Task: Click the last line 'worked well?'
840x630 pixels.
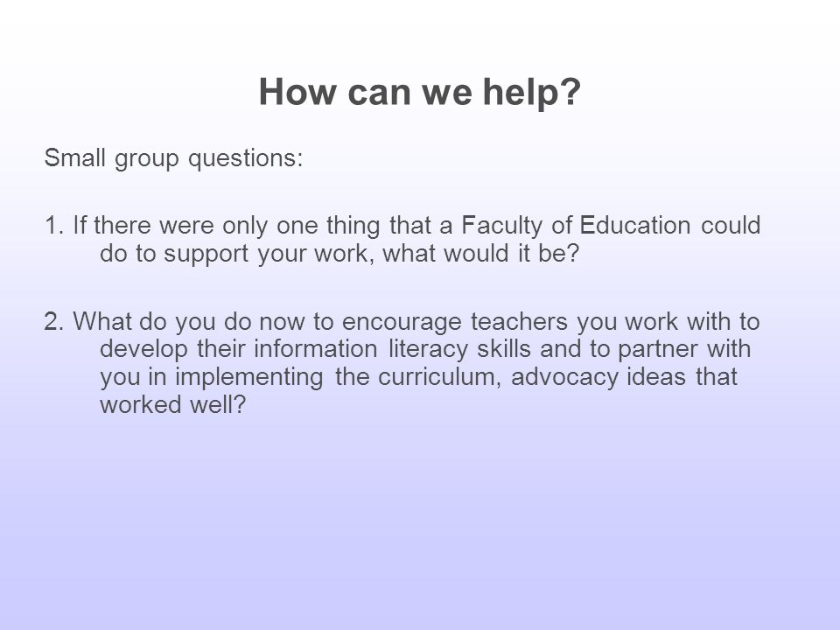Action: tap(172, 404)
